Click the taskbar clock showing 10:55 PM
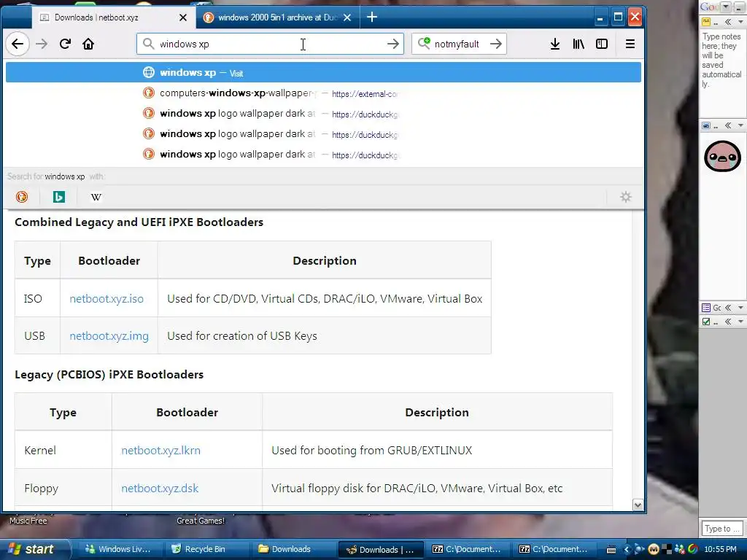The height and width of the screenshot is (560, 747). (720, 550)
